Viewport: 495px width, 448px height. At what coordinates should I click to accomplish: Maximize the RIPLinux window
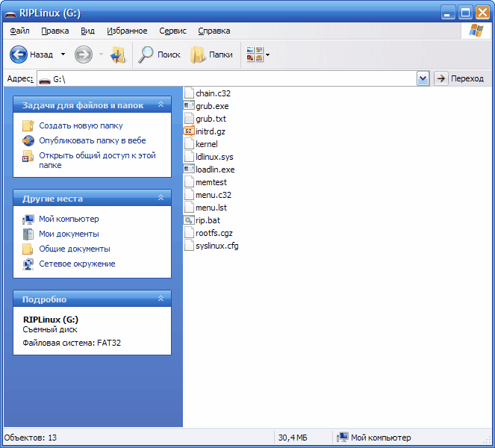[x=465, y=13]
